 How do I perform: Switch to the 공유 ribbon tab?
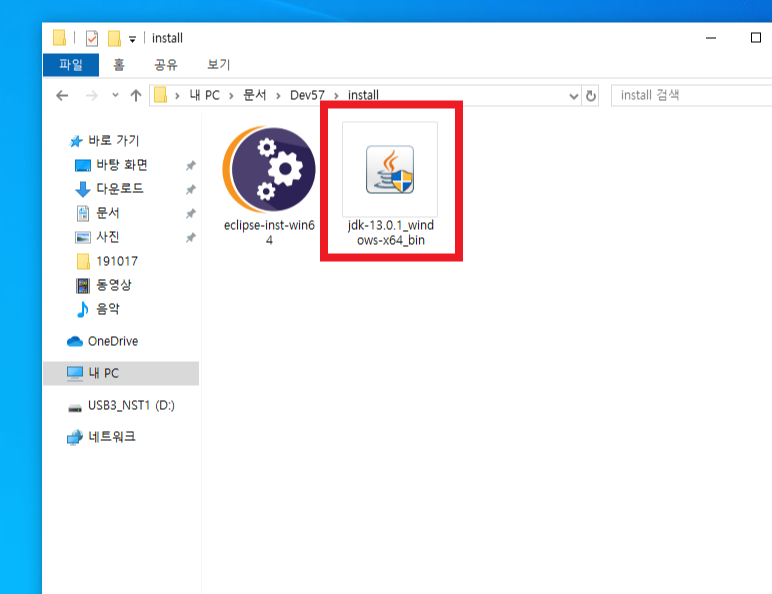[165, 65]
